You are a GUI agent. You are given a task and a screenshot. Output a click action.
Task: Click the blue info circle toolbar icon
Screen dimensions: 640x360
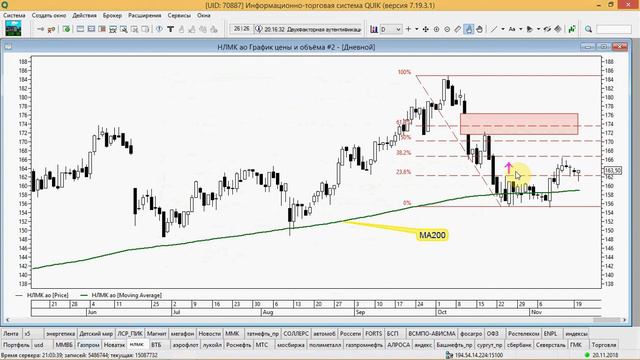coord(160,29)
